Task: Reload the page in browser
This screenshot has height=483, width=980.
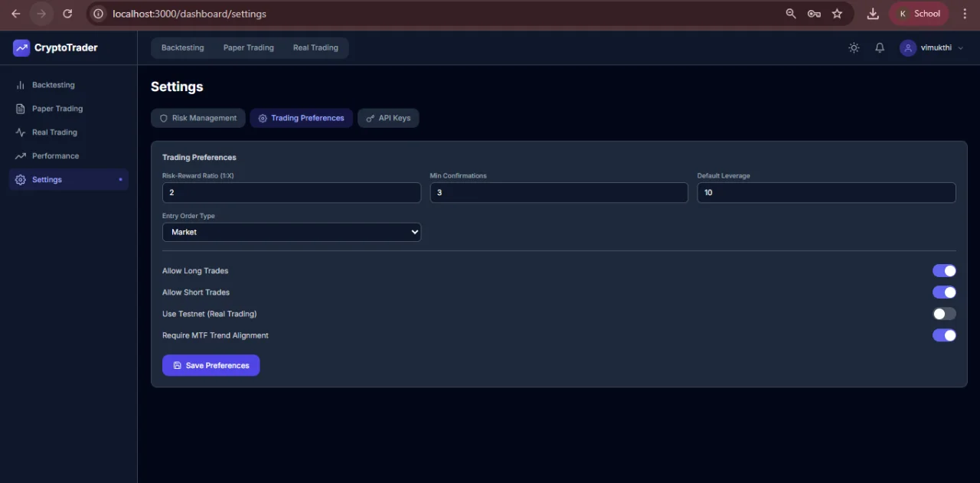Action: [67, 14]
